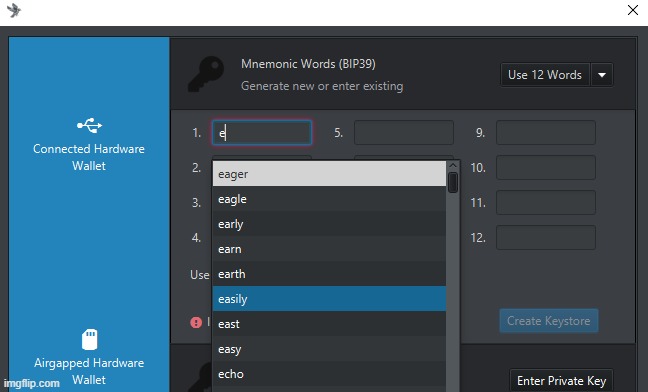The image size is (648, 392).
Task: Open the Use 12 Words arrow dropdown
Action: click(602, 75)
